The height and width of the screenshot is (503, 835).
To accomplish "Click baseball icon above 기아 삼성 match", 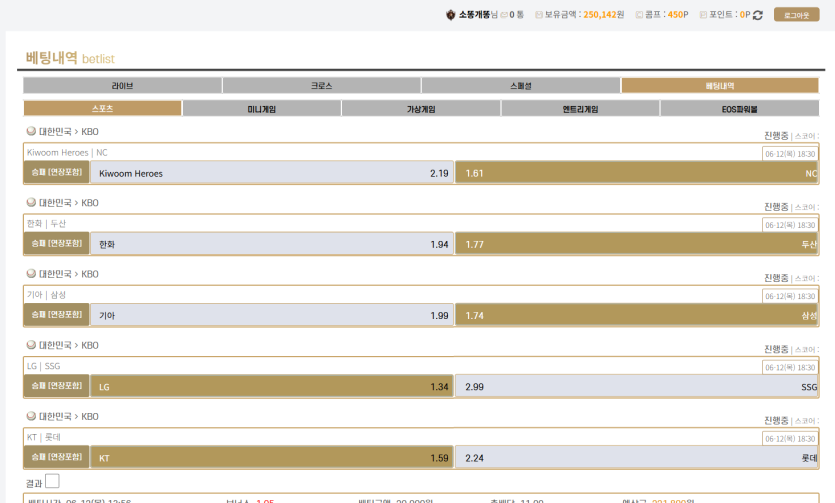I will tap(31, 274).
